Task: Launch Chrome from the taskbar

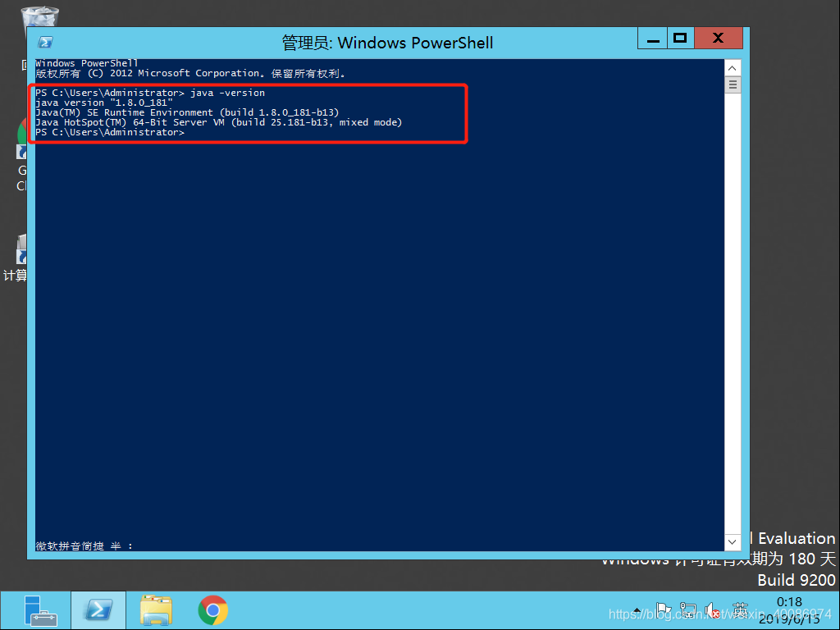Action: point(212,610)
